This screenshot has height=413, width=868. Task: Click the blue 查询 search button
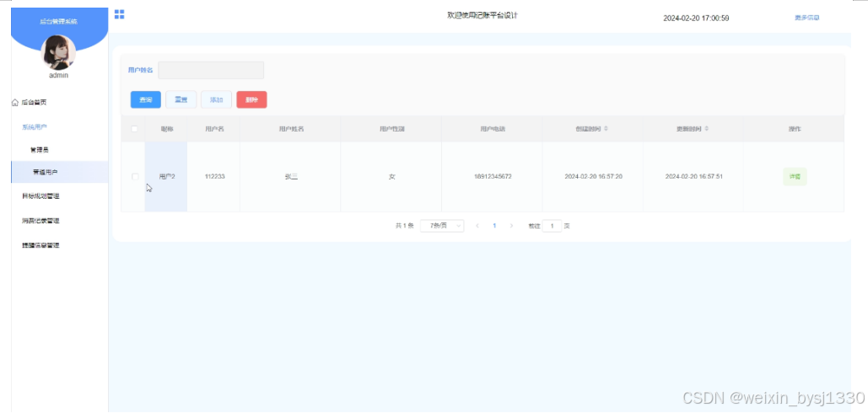tap(146, 99)
